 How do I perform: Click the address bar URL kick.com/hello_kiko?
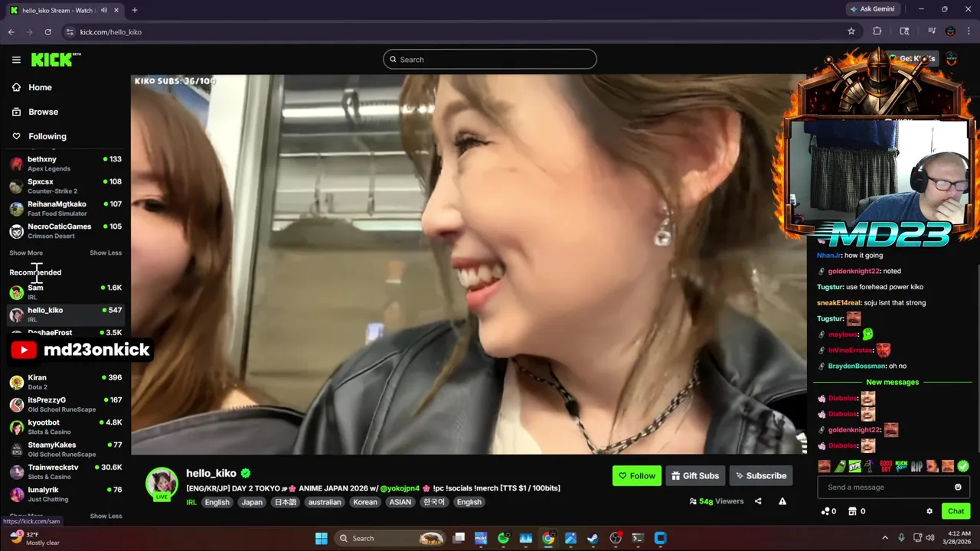coord(111,32)
